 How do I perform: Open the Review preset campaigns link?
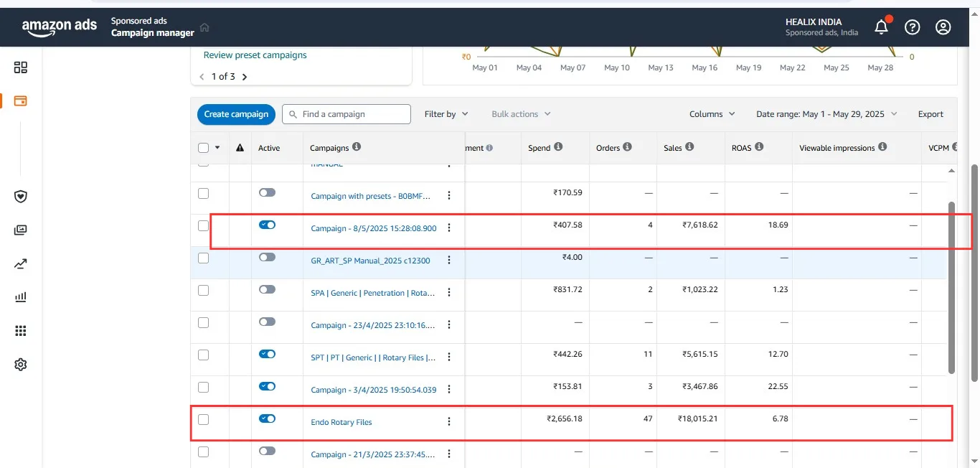(255, 55)
